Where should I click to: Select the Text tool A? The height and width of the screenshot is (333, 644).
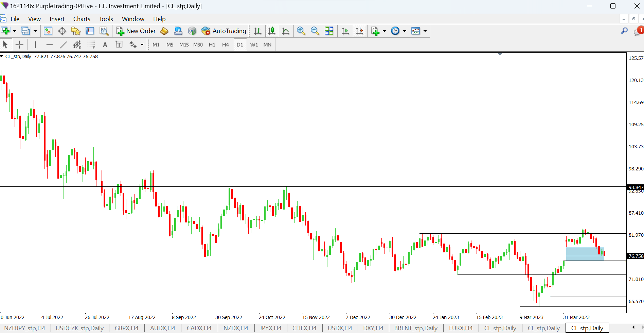(105, 45)
